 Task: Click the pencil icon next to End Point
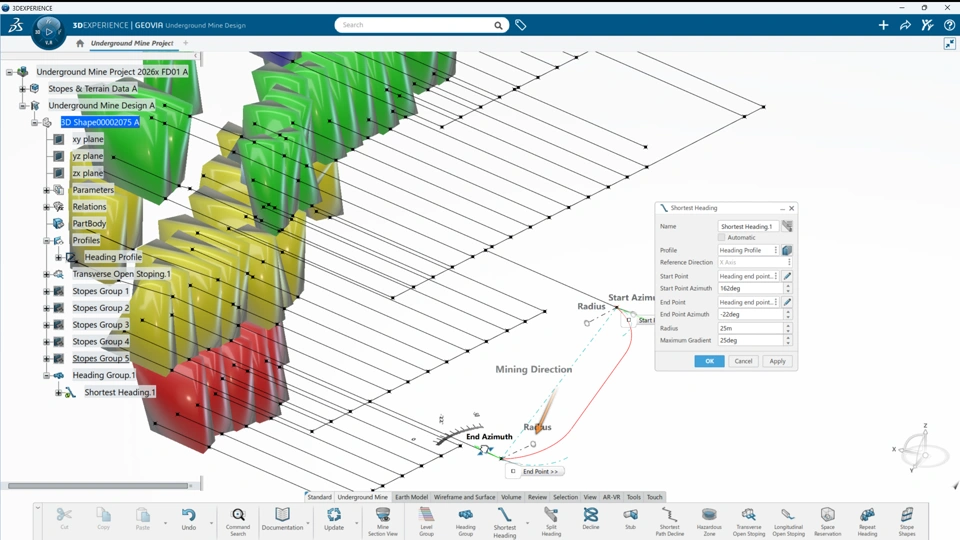point(787,302)
